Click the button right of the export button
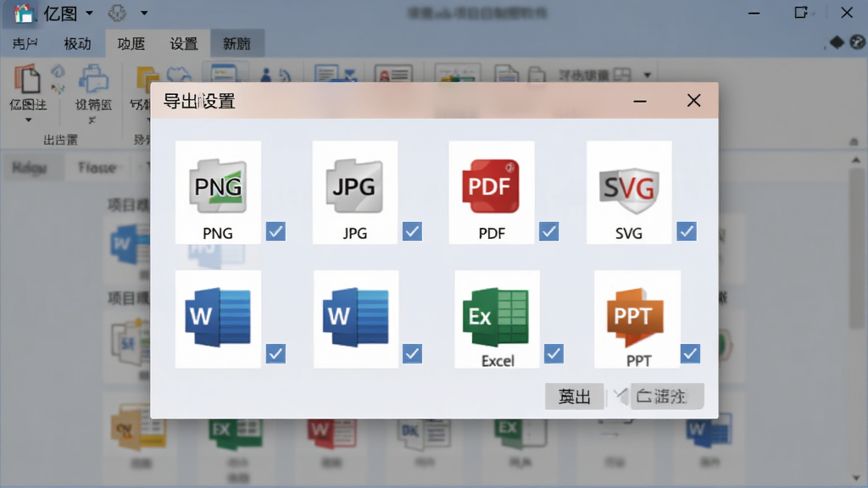This screenshot has width=868, height=488. (667, 396)
